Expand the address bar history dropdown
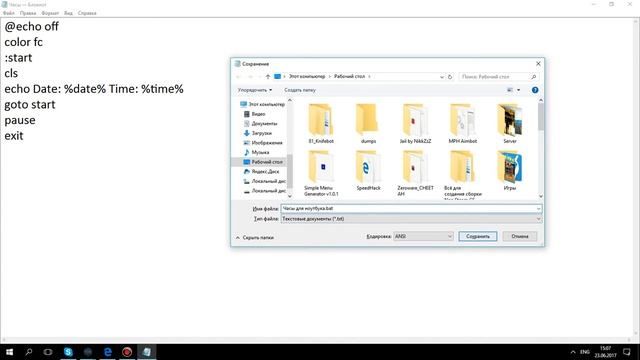The image size is (640, 360). pos(442,77)
